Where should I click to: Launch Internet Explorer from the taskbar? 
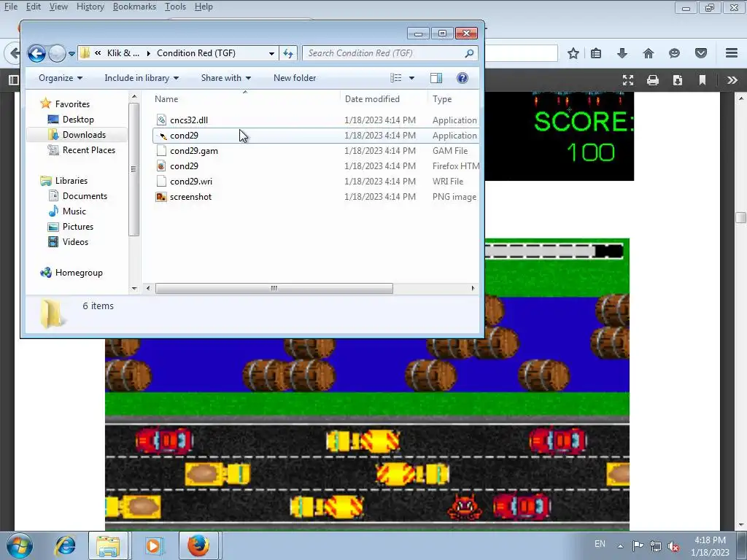66,545
